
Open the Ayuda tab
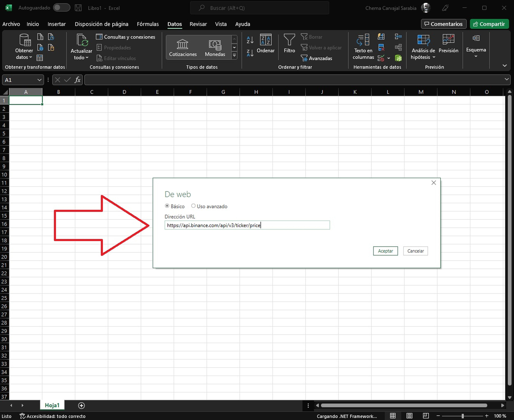[243, 24]
